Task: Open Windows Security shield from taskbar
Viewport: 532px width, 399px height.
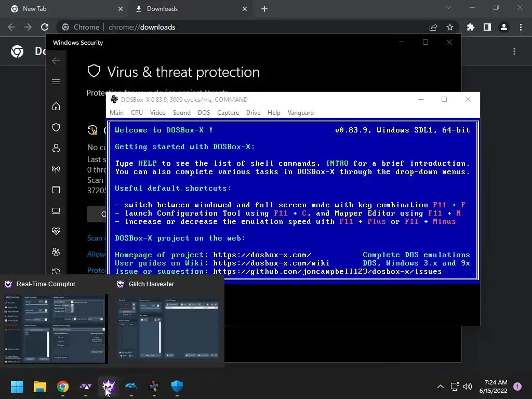Action: (177, 387)
